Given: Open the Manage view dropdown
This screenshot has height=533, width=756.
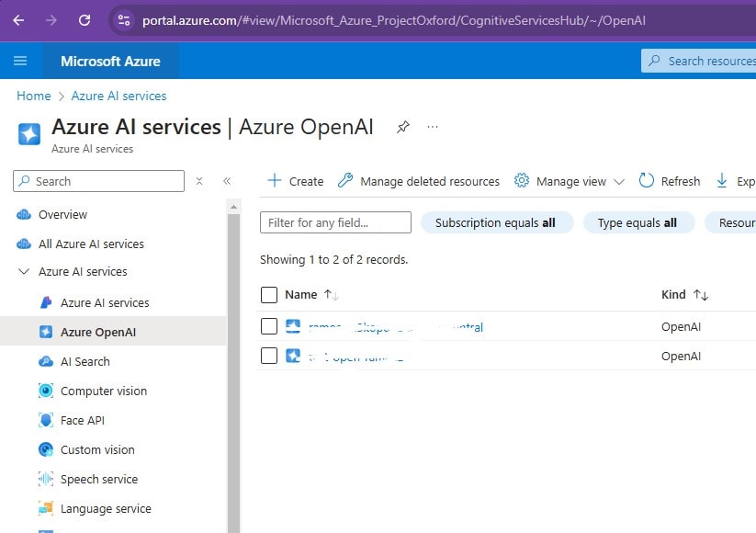Looking at the screenshot, I should pyautogui.click(x=570, y=181).
